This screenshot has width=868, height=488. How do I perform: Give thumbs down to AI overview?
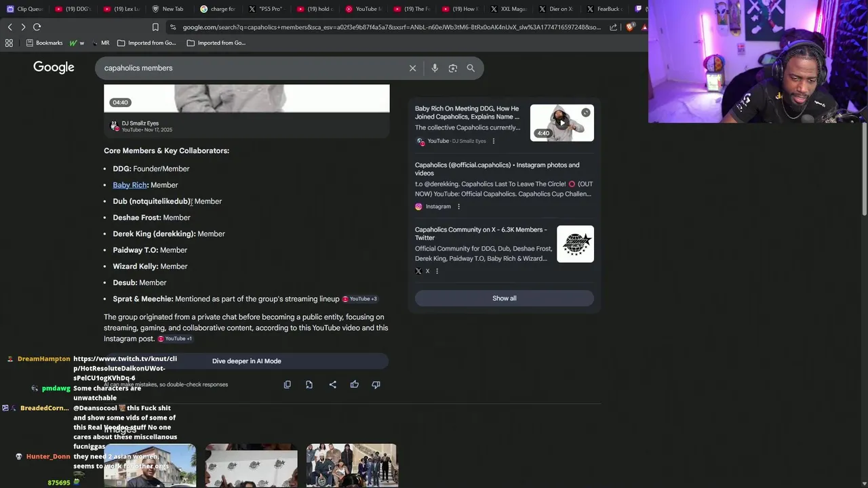point(376,384)
